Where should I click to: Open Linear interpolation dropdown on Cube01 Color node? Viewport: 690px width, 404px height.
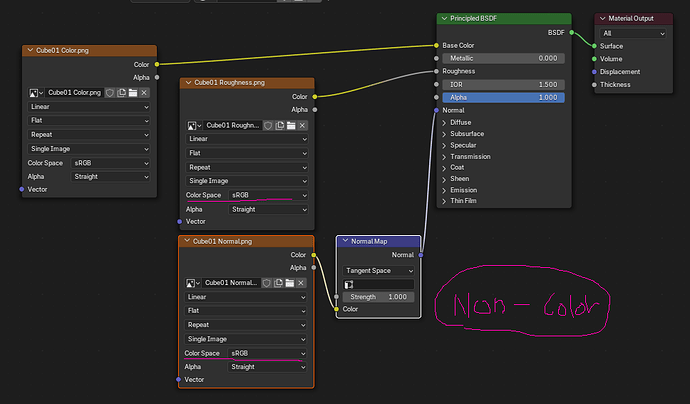coord(88,107)
